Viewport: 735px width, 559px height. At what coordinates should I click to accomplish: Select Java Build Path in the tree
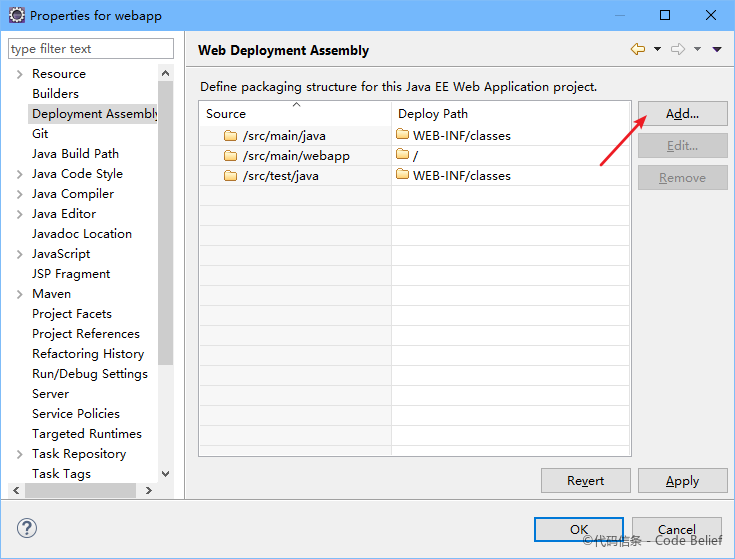(x=75, y=154)
